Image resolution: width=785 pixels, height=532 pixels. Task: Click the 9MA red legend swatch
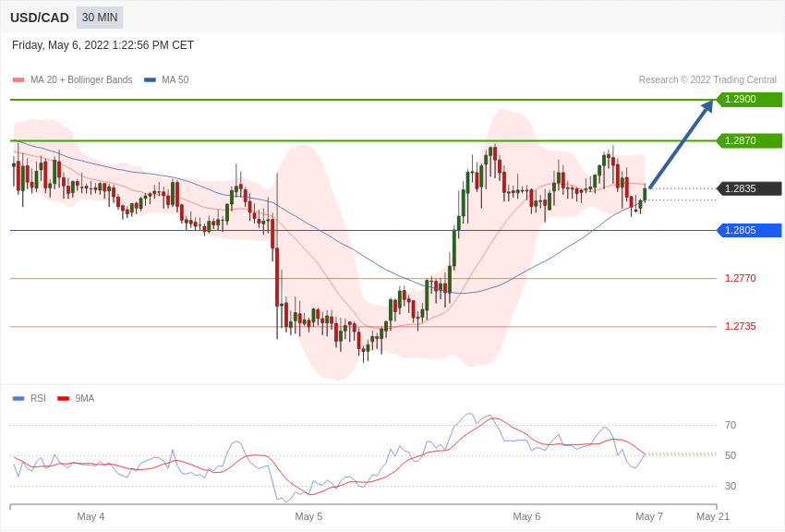(x=64, y=398)
